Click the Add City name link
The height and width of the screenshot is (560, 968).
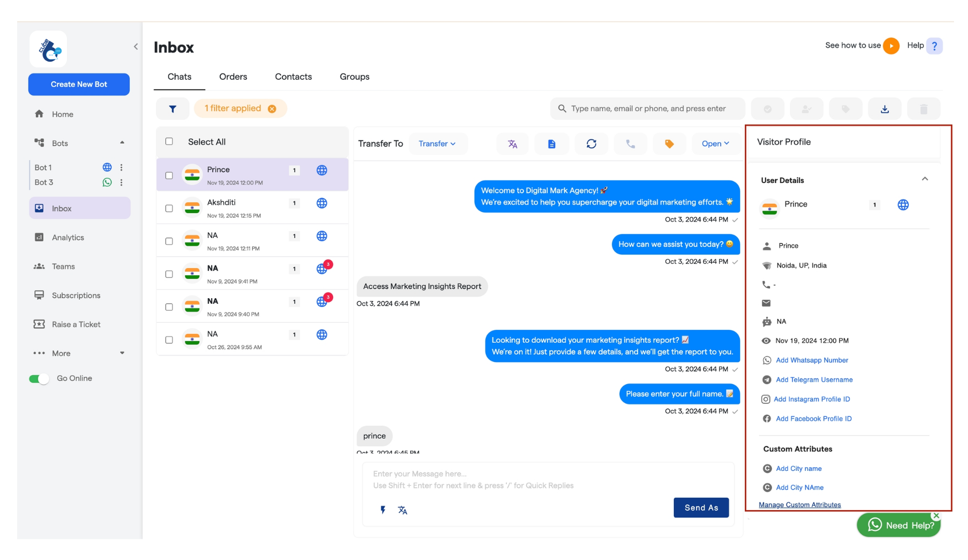[x=798, y=469]
